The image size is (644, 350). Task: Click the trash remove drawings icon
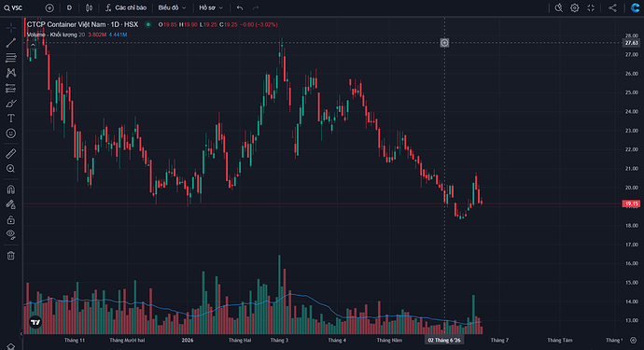(11, 256)
